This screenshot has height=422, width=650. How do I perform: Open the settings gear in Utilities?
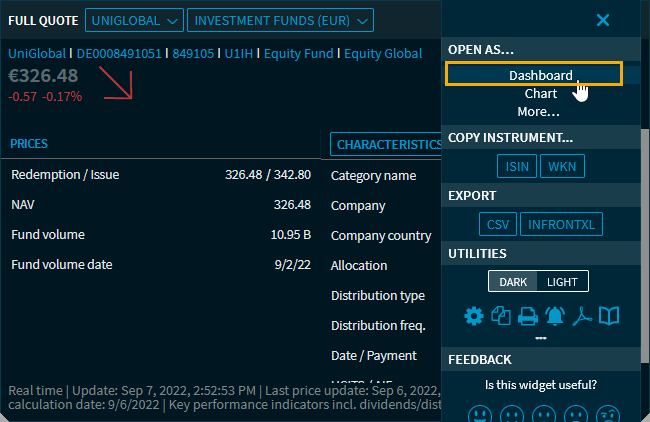click(473, 317)
